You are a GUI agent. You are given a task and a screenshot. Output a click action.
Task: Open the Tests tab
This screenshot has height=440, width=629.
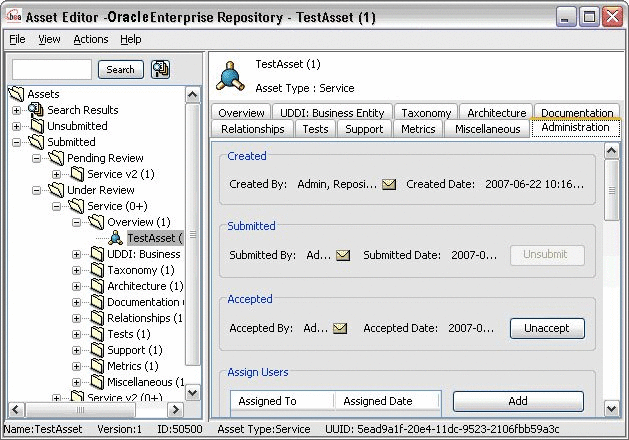coord(315,129)
